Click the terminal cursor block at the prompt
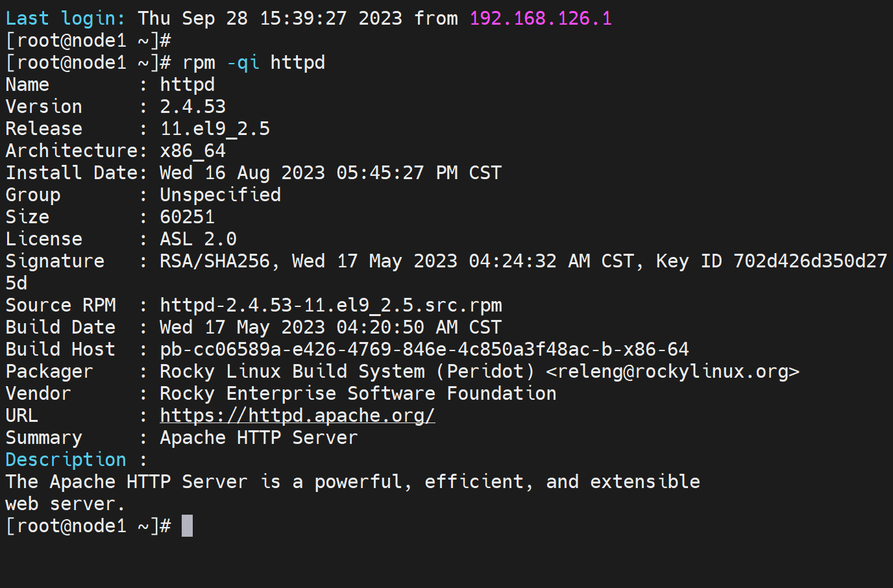893x588 pixels. pyautogui.click(x=187, y=526)
